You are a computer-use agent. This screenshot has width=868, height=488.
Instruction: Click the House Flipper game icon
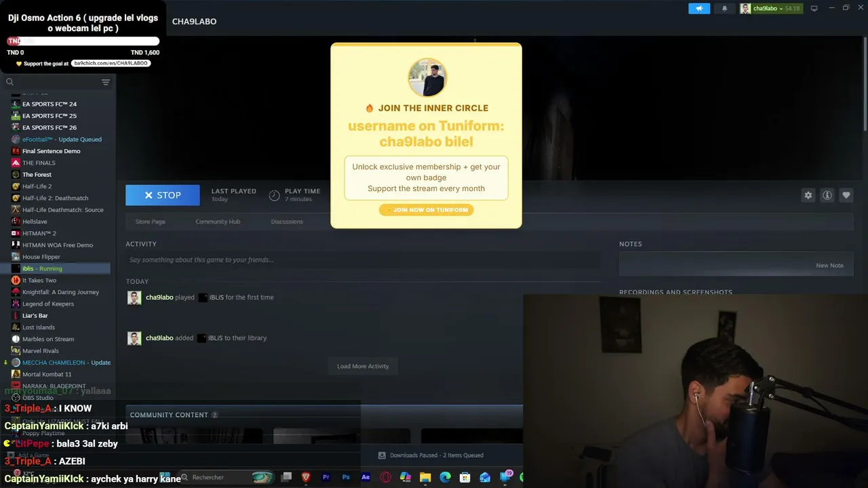pyautogui.click(x=16, y=257)
